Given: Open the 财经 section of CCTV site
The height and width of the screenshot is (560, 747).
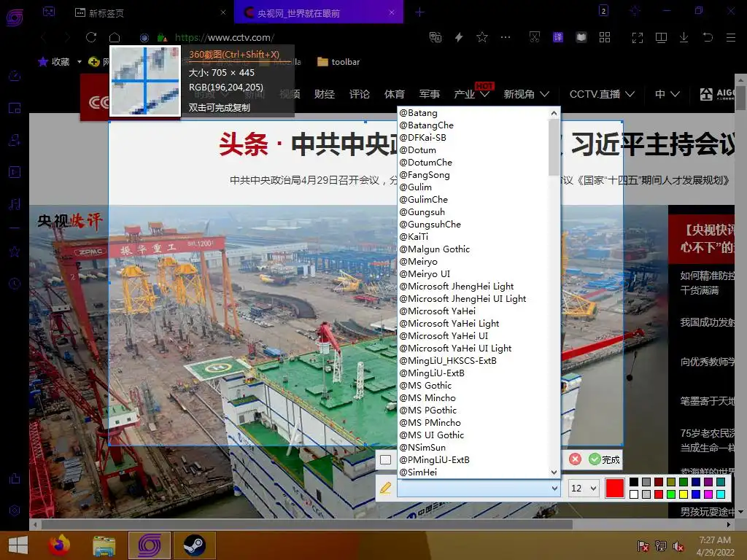Looking at the screenshot, I should point(325,94).
